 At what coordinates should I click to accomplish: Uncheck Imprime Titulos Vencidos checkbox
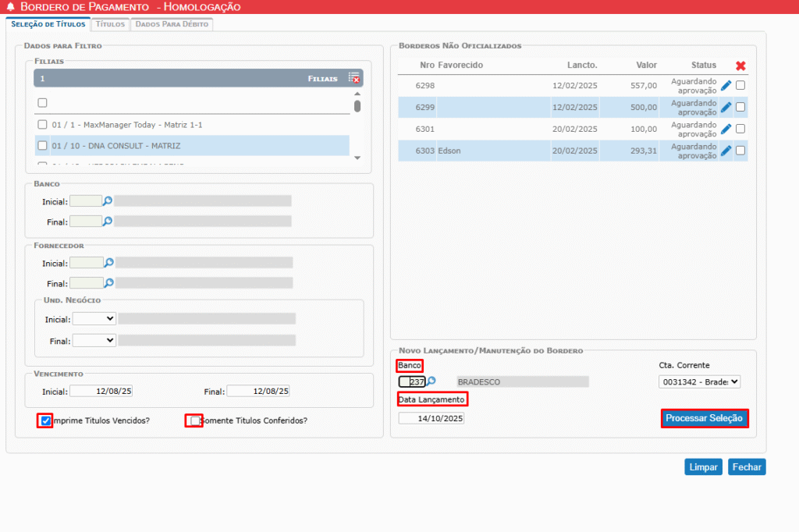click(45, 420)
